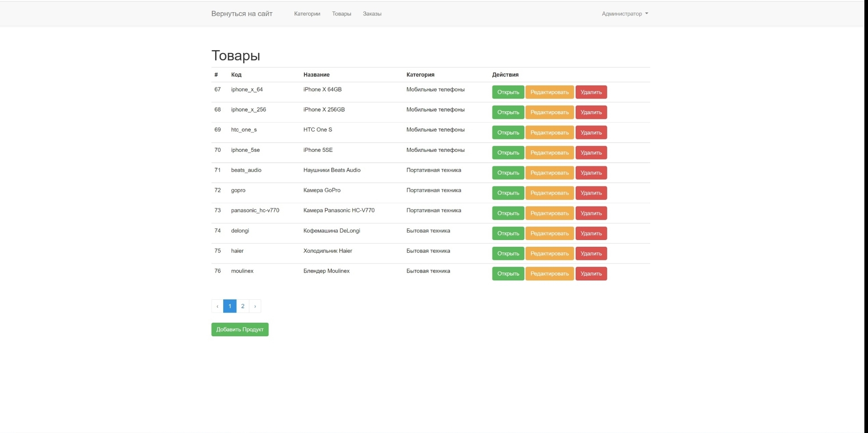Screen dimensions: 868x433
Task: Edit Блендер Moulinex product
Action: coord(549,273)
